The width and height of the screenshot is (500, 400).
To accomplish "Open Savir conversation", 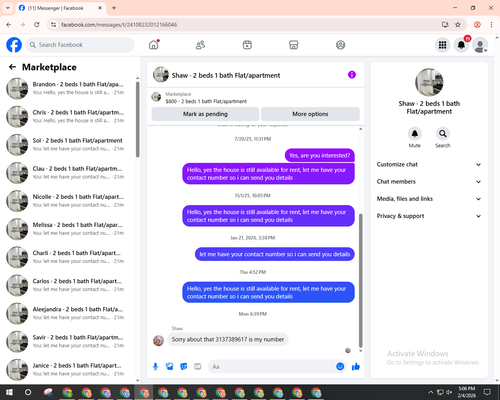I will click(68, 341).
